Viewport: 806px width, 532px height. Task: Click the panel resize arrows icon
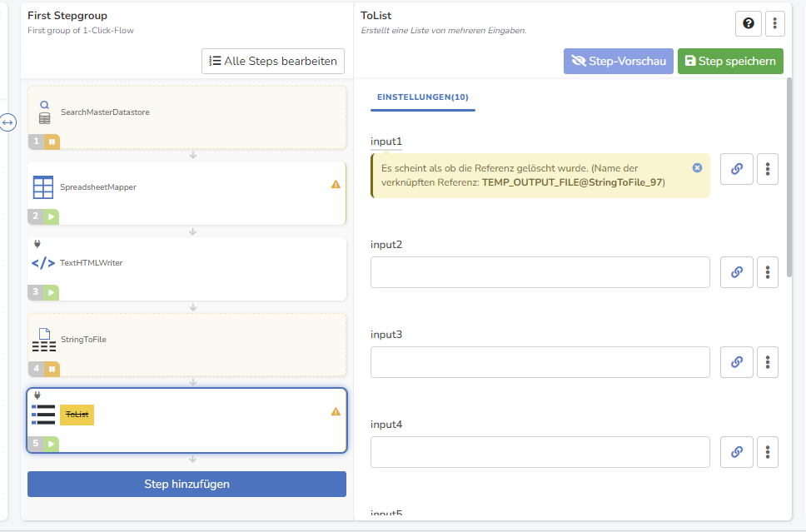click(x=7, y=122)
